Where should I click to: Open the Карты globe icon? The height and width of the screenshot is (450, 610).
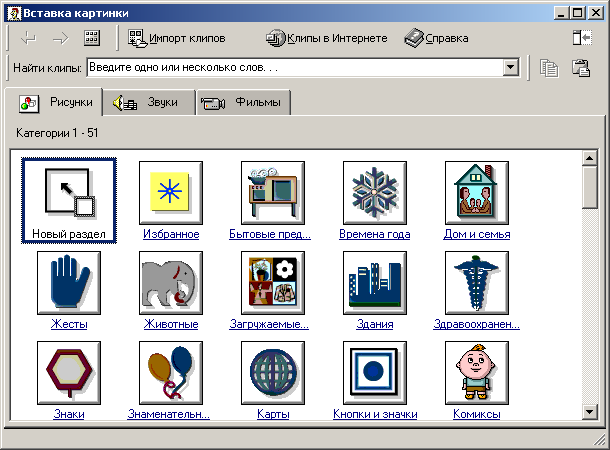coord(273,373)
